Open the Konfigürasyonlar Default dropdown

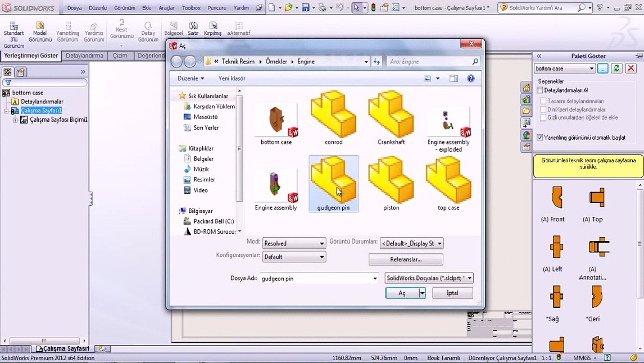pyautogui.click(x=294, y=257)
